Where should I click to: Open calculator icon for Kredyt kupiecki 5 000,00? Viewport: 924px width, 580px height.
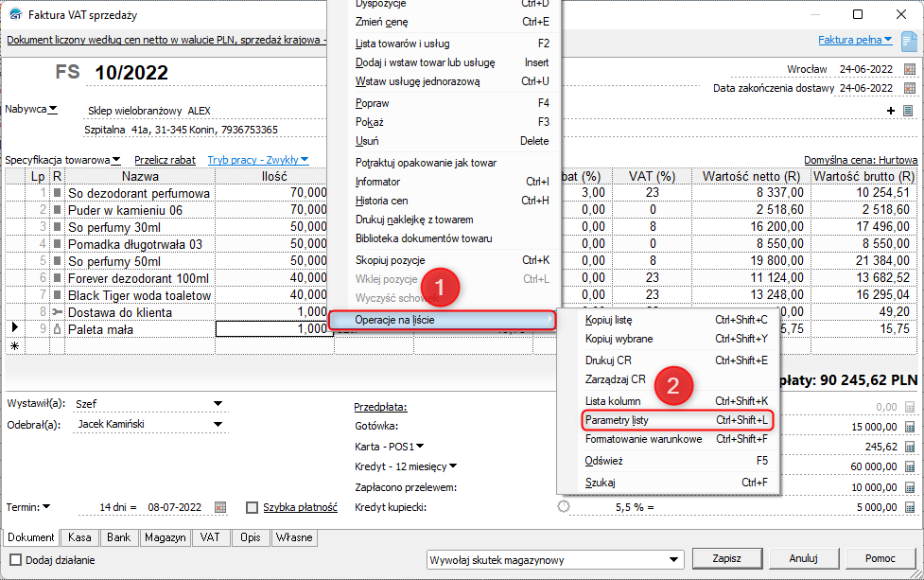point(910,506)
